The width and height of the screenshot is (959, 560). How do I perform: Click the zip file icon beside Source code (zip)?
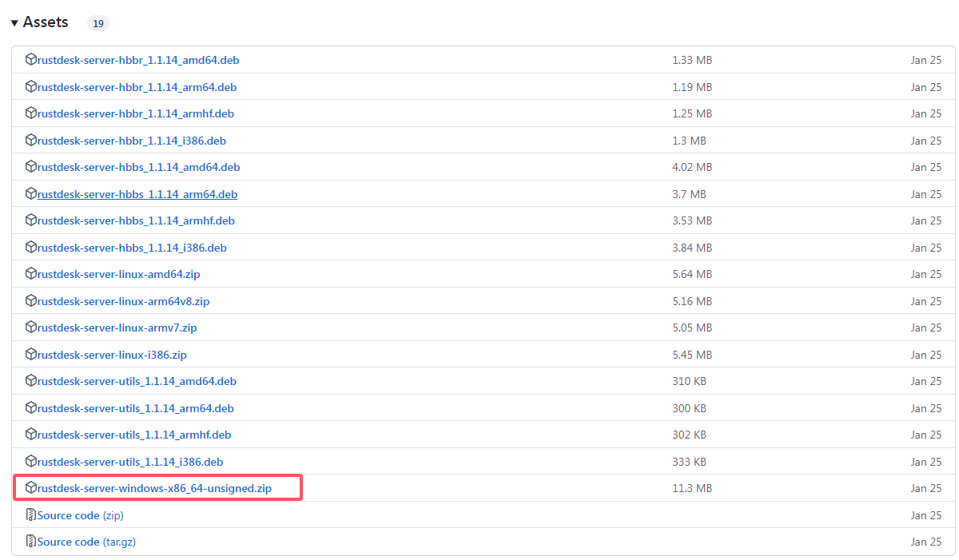31,514
